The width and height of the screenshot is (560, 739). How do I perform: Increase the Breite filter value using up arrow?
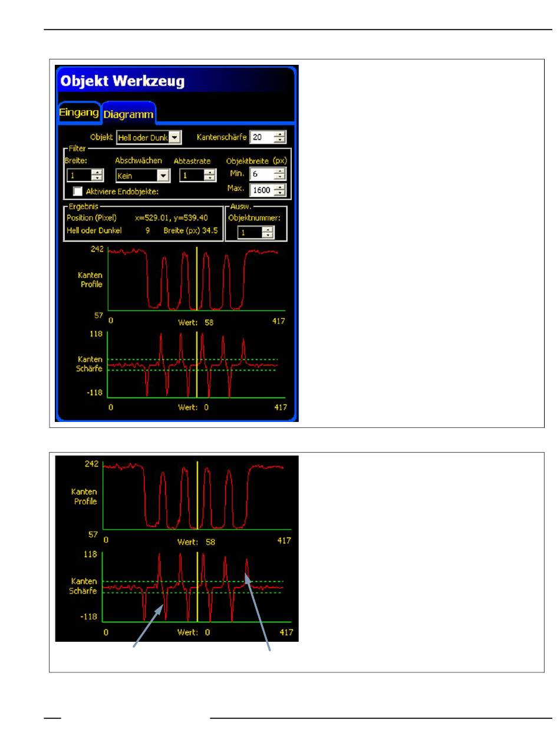[x=97, y=171]
